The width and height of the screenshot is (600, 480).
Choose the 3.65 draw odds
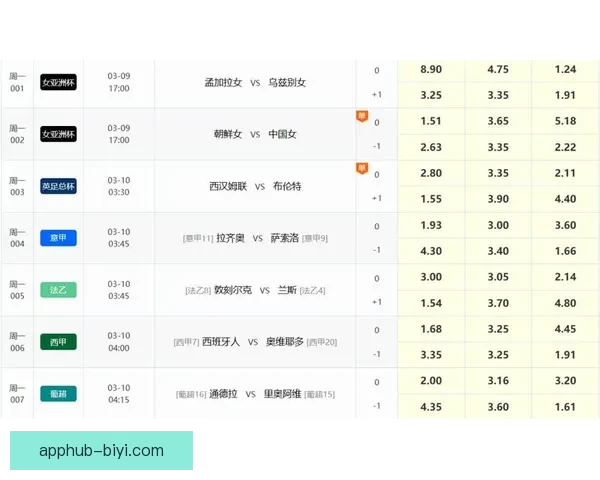click(498, 121)
